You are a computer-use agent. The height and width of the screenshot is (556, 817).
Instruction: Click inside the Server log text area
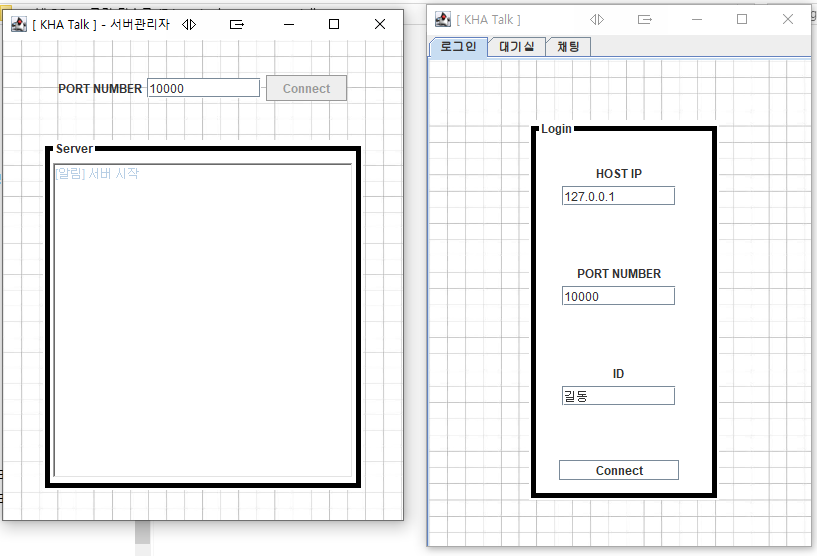coord(203,320)
